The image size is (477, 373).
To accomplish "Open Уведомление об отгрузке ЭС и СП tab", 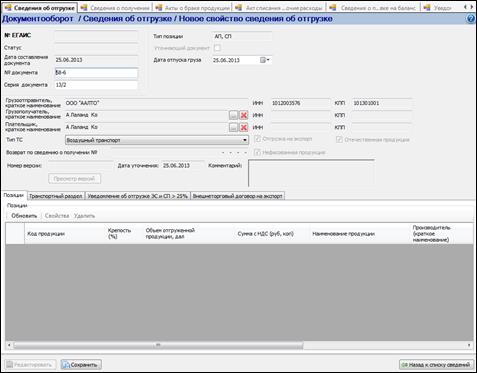I will 138,196.
